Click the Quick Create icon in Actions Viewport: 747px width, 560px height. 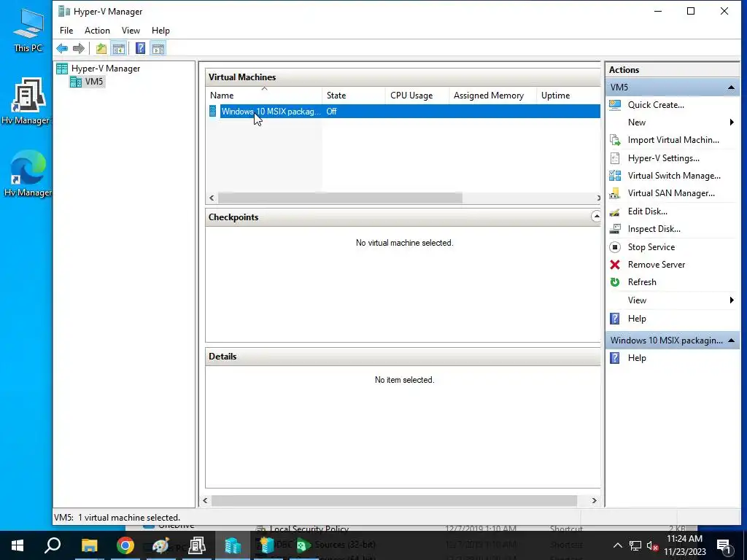pyautogui.click(x=614, y=105)
